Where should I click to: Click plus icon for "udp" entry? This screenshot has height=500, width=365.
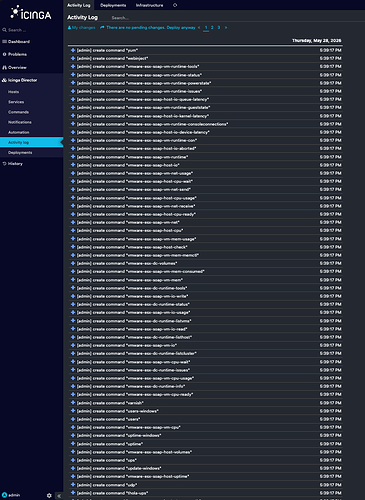[x=73, y=485]
